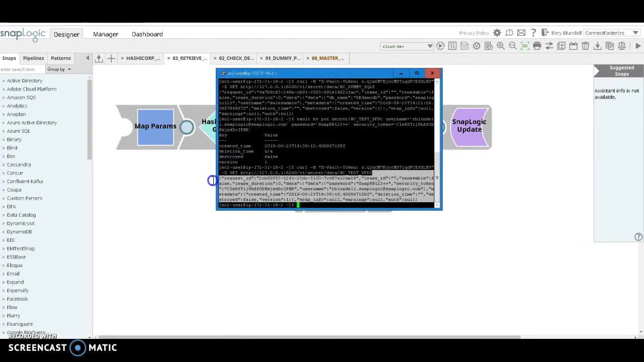Open the 00_MASTER pipeline tab

(x=328, y=58)
